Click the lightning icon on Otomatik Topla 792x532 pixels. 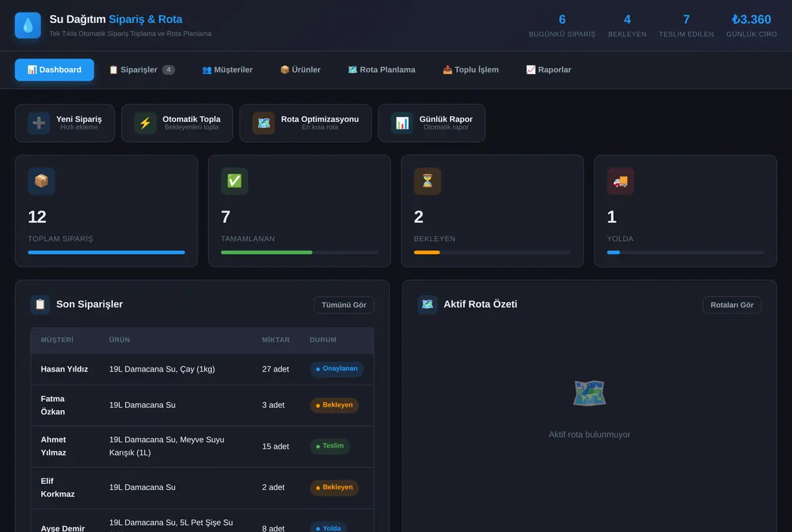click(145, 123)
